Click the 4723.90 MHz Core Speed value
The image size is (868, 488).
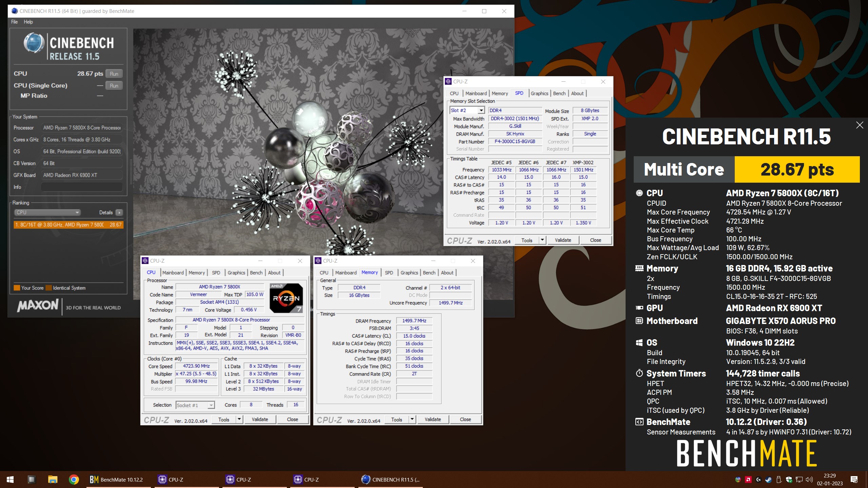196,366
